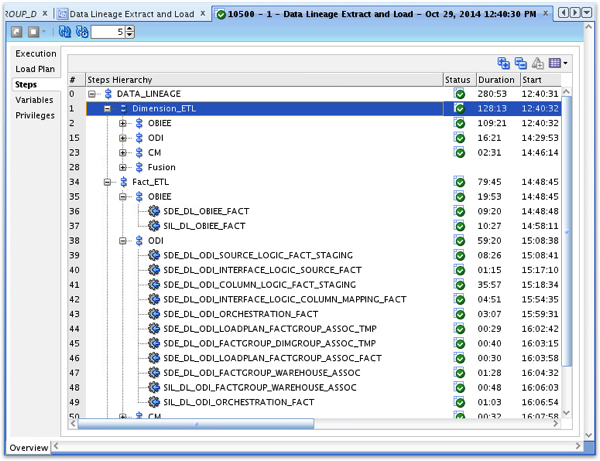The image size is (600, 461).
Task: Click the Stop execution toolbar icon
Action: click(x=34, y=32)
